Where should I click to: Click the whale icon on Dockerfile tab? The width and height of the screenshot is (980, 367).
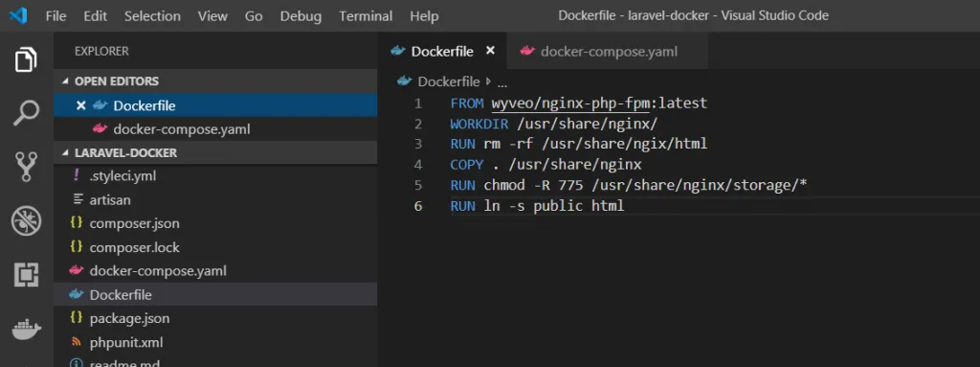398,52
